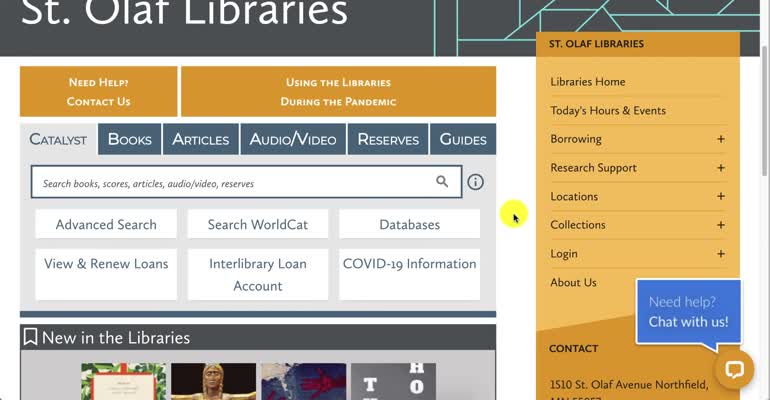Select the Catalyst tab
The image size is (770, 400).
pyautogui.click(x=58, y=139)
